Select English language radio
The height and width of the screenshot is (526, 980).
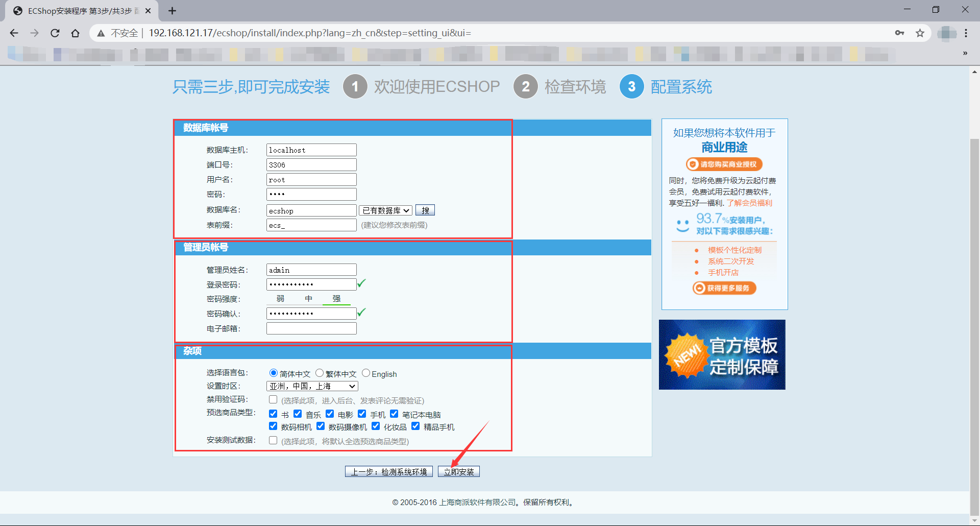pyautogui.click(x=366, y=373)
